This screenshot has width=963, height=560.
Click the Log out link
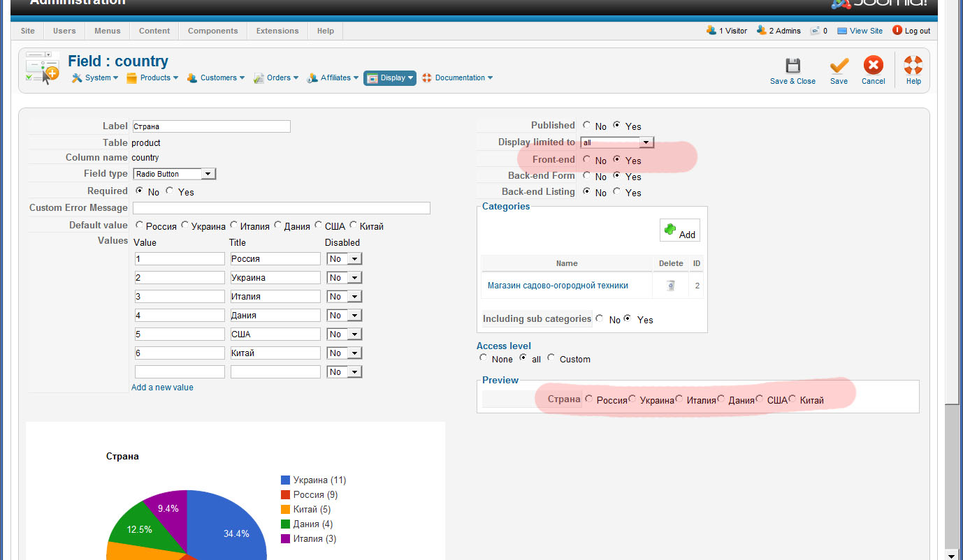(x=918, y=31)
